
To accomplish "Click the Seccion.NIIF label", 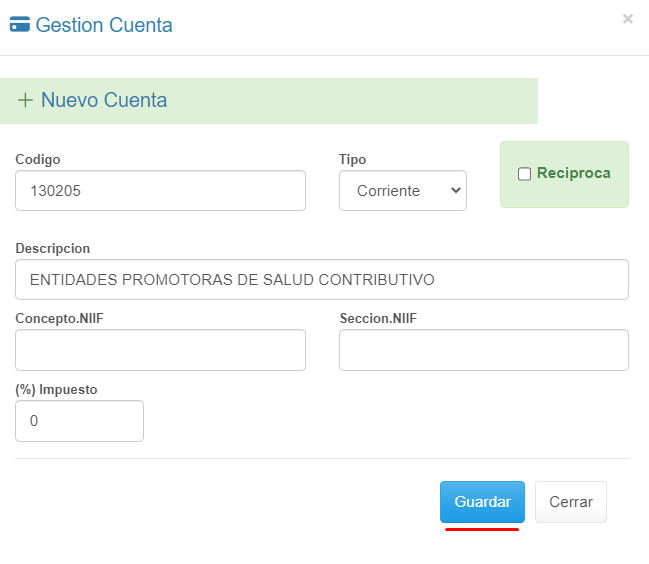I will coord(378,318).
